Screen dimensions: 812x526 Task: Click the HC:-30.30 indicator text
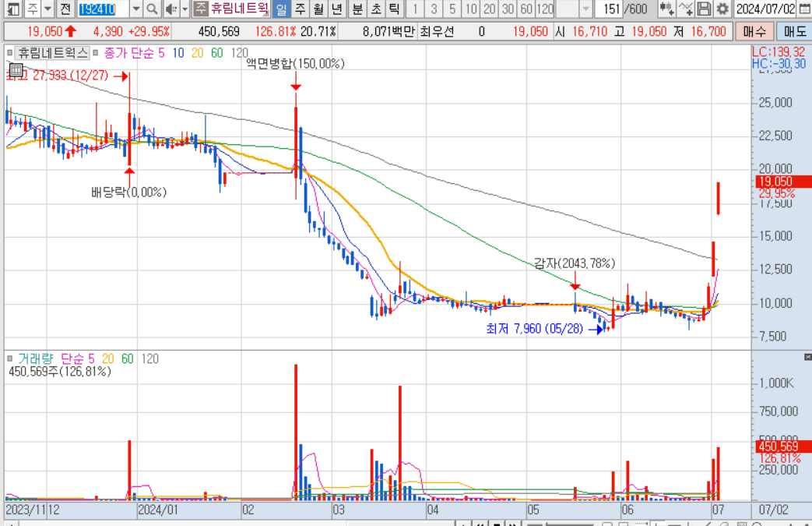(x=779, y=63)
